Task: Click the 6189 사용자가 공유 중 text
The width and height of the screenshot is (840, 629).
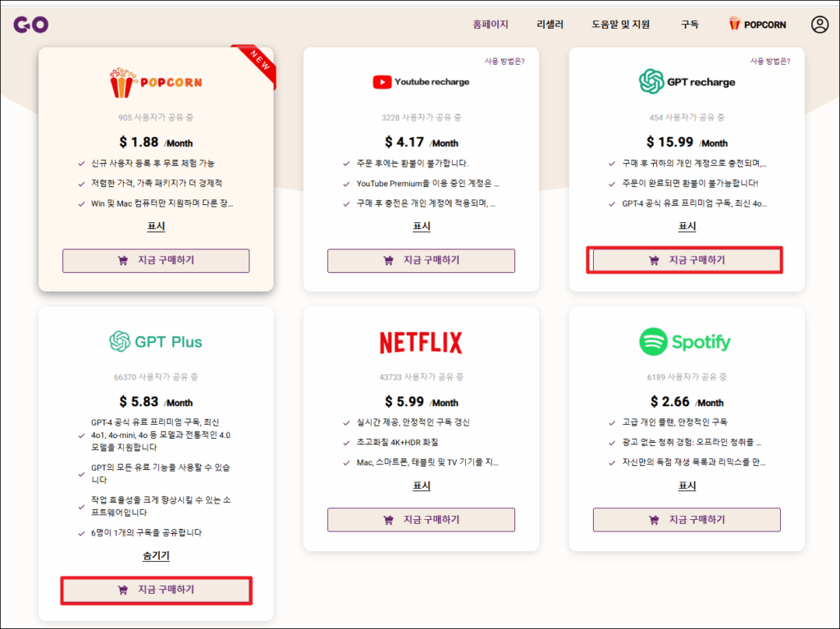Action: [x=687, y=377]
